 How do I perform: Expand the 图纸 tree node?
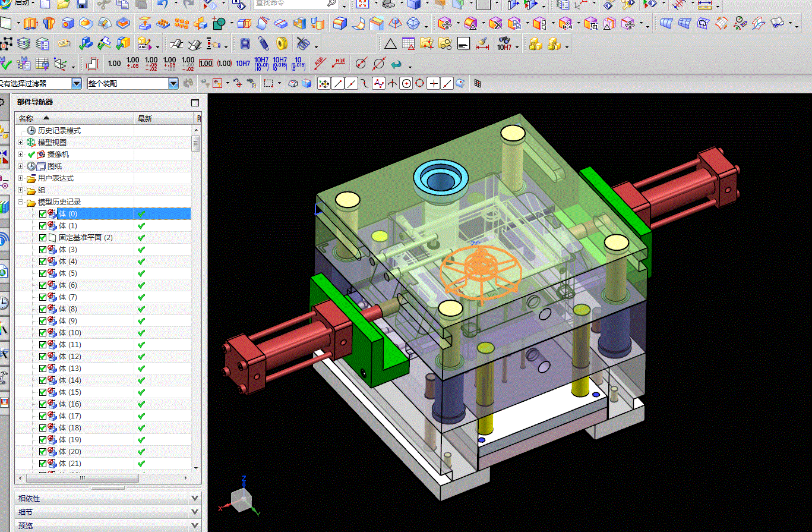tap(21, 166)
